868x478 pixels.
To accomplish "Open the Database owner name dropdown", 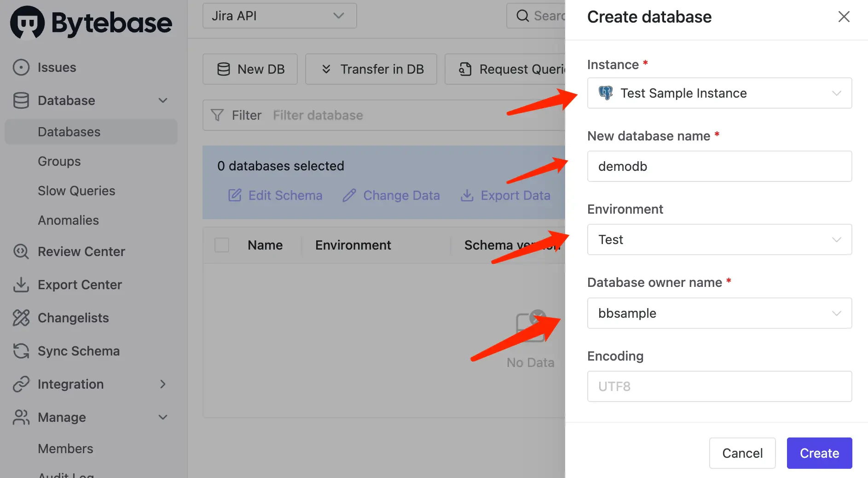I will click(719, 313).
